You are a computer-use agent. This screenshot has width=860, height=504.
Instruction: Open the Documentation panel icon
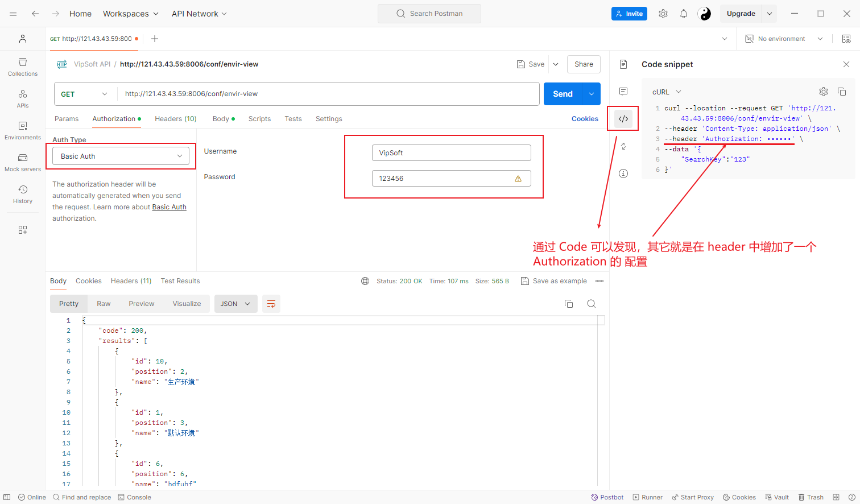623,64
